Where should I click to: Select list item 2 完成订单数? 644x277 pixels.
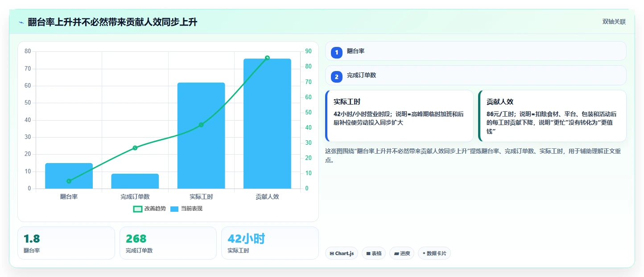(476, 75)
